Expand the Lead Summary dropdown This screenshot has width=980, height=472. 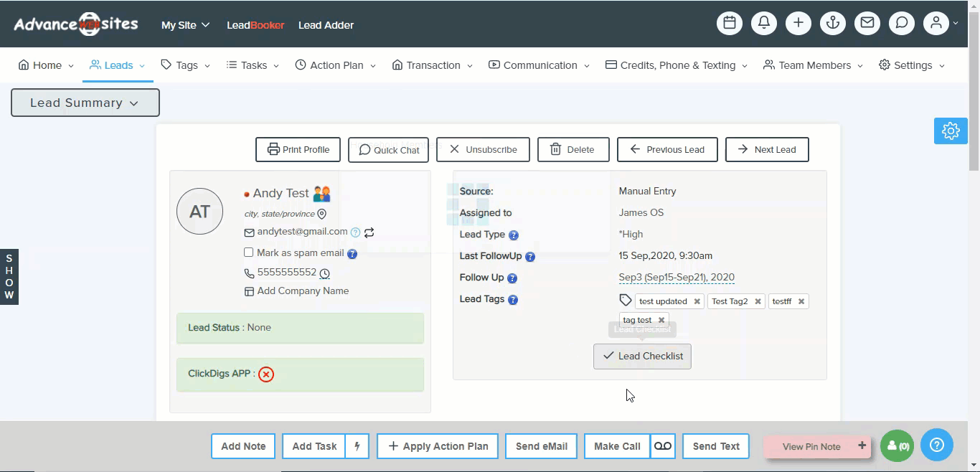pyautogui.click(x=85, y=103)
